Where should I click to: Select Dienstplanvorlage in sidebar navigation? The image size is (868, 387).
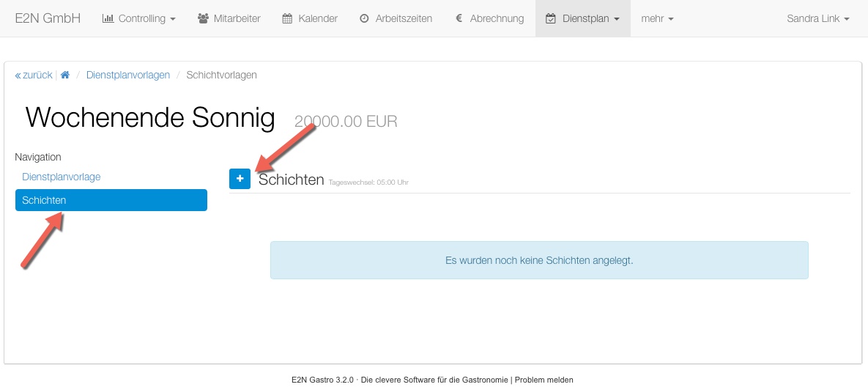62,177
